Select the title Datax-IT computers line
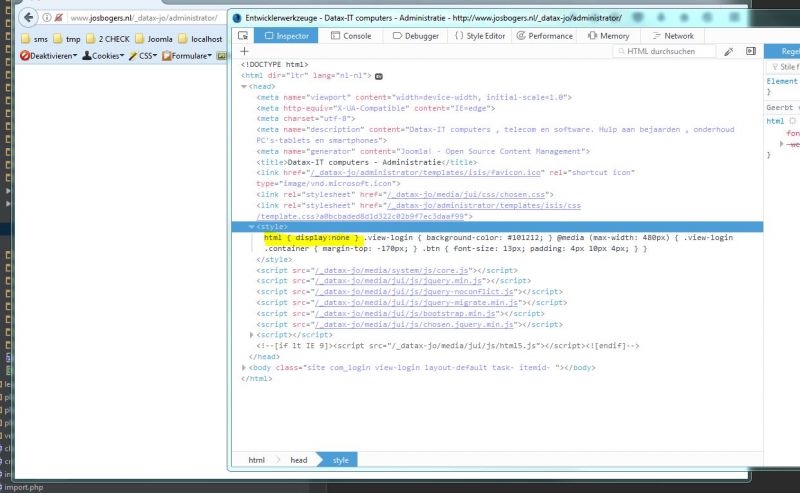800x493 pixels. (x=366, y=162)
